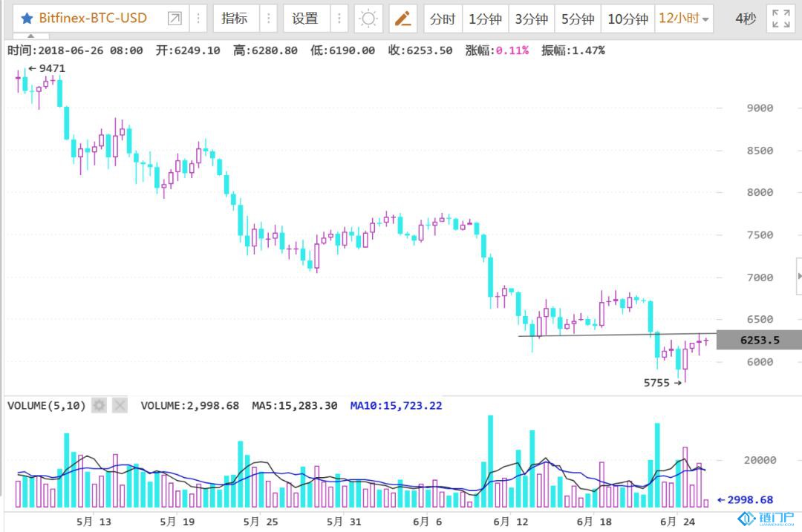Click the MA10:15,723.22 label

pos(396,406)
